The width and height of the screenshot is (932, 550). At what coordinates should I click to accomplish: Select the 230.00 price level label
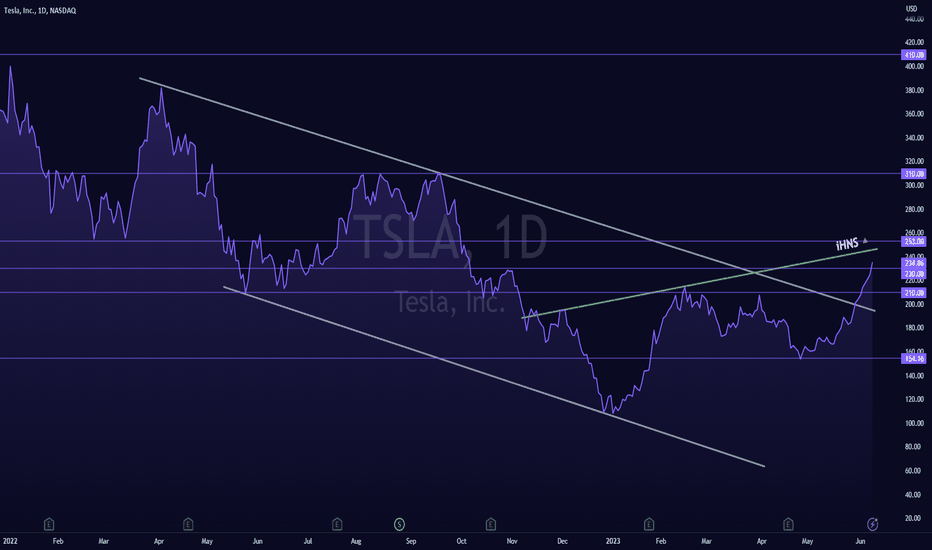[914, 274]
